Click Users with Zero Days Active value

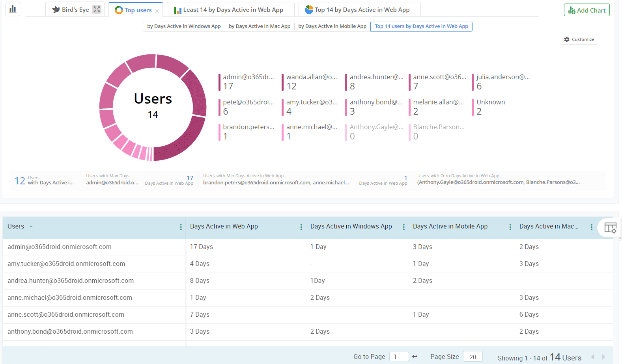click(x=499, y=182)
